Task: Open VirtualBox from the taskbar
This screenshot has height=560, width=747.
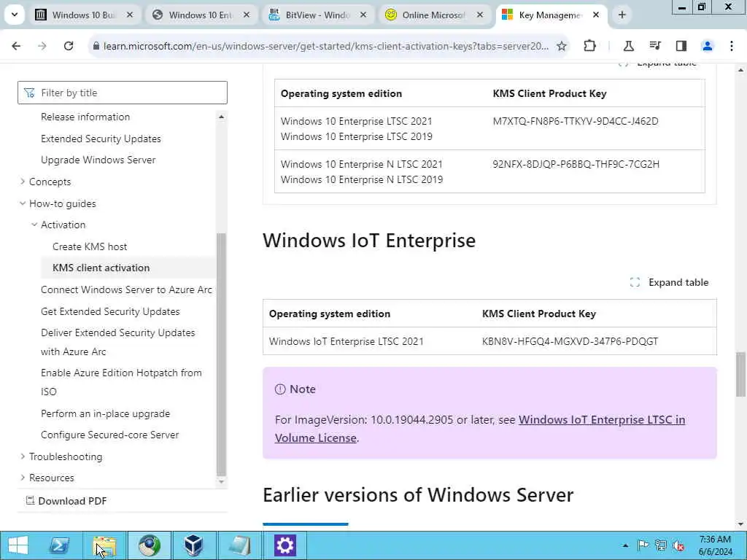Action: coord(193,545)
